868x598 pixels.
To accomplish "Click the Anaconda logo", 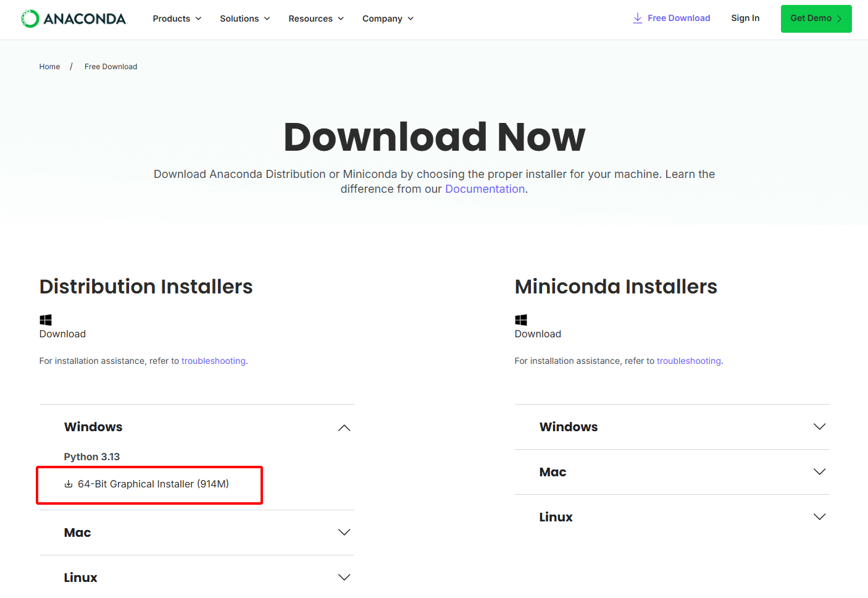I will 73,19.
